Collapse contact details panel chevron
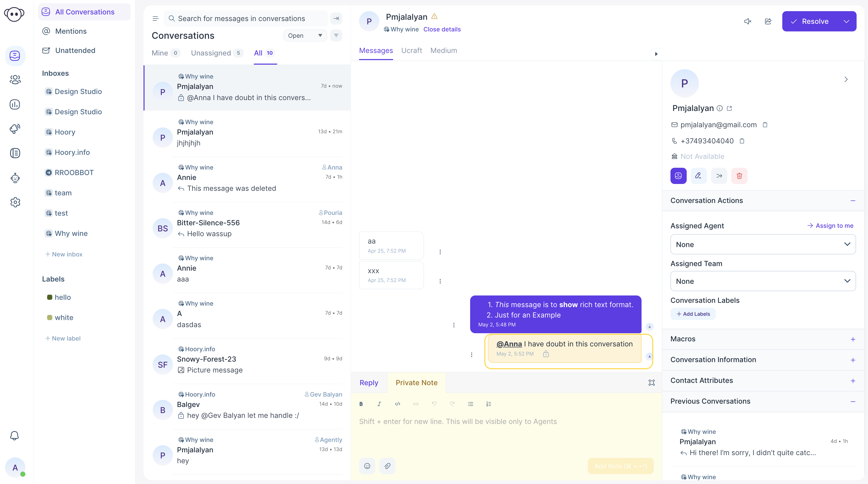The width and height of the screenshot is (868, 484). tap(846, 80)
